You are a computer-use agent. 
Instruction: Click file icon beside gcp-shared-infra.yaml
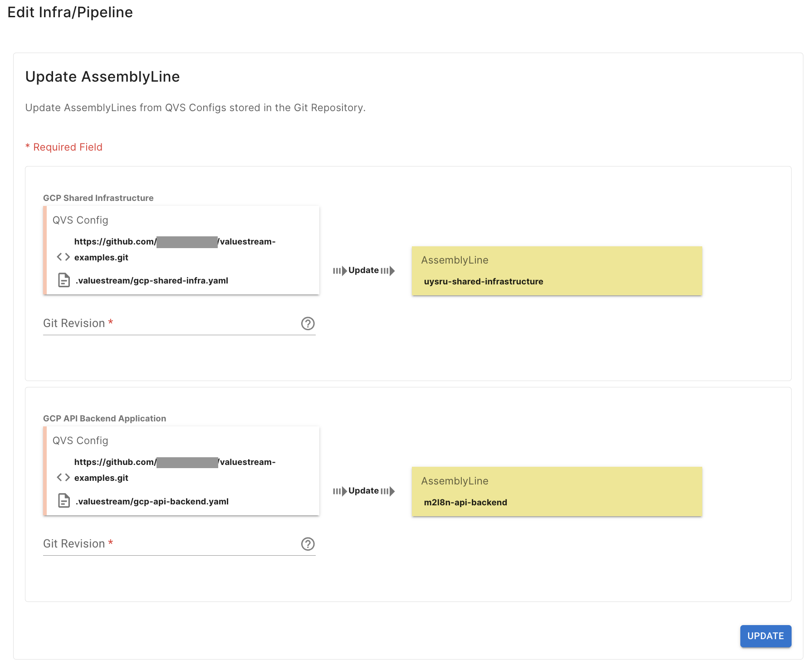click(64, 280)
